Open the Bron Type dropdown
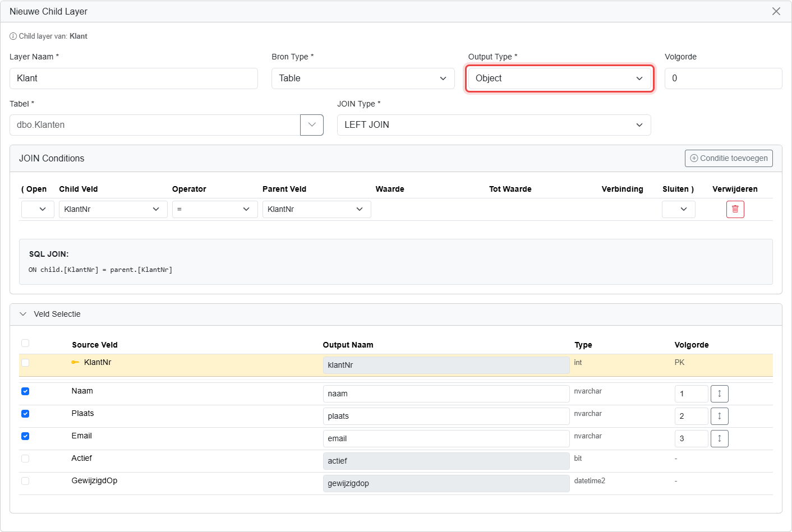 click(363, 78)
